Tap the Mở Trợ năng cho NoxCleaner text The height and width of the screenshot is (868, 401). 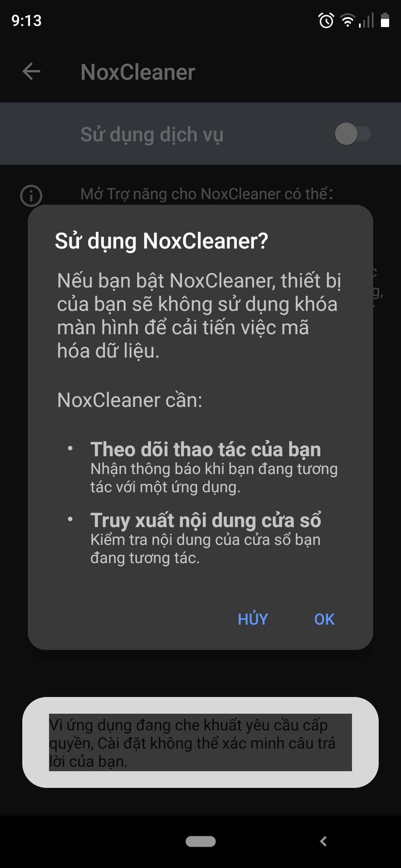coord(207,194)
